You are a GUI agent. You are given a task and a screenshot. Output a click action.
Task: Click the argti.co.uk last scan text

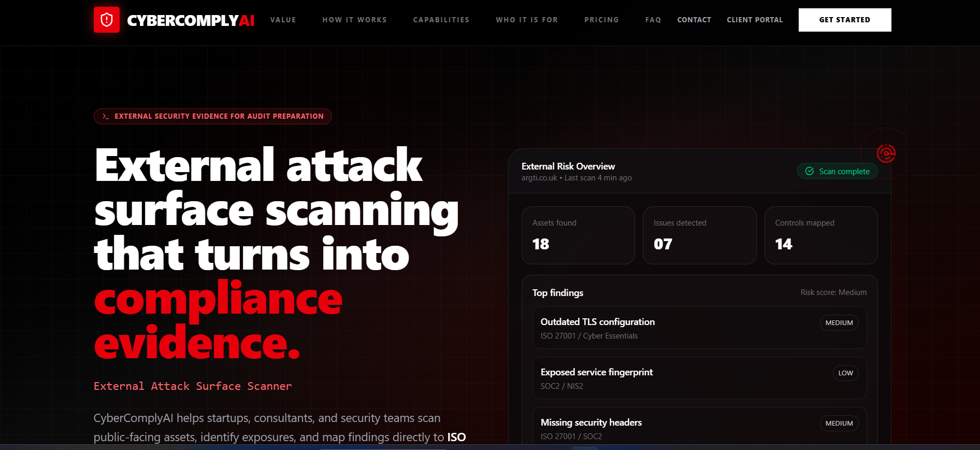pos(577,178)
